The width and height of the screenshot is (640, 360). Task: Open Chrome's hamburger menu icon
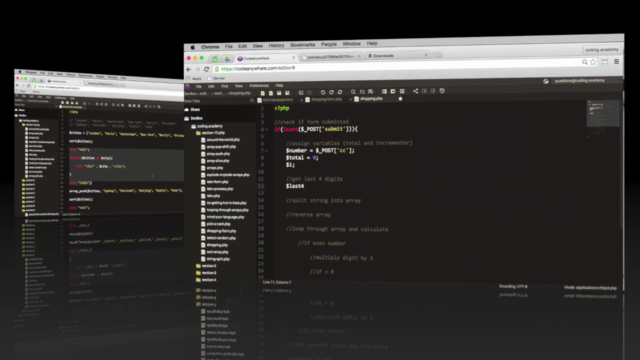[616, 62]
